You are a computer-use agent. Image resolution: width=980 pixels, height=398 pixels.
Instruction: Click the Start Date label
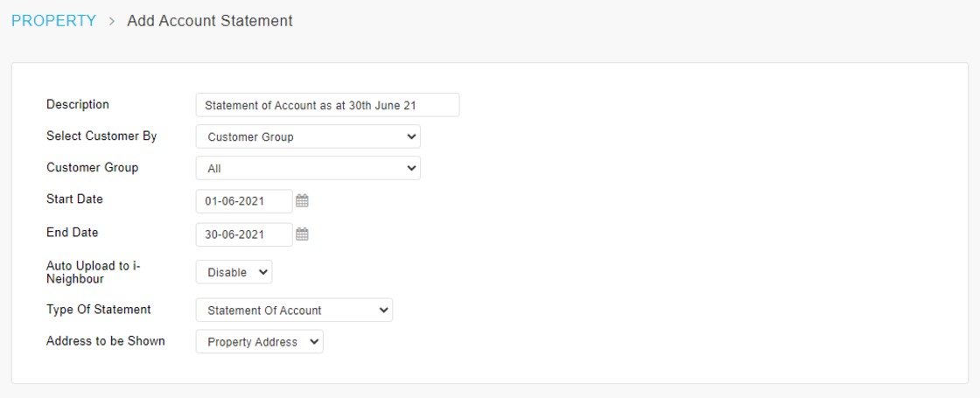tap(74, 199)
